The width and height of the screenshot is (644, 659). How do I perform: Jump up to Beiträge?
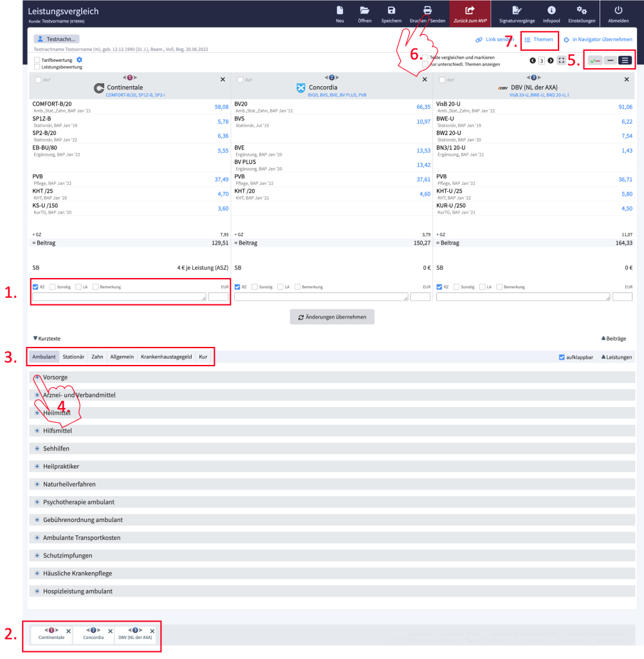click(x=614, y=339)
